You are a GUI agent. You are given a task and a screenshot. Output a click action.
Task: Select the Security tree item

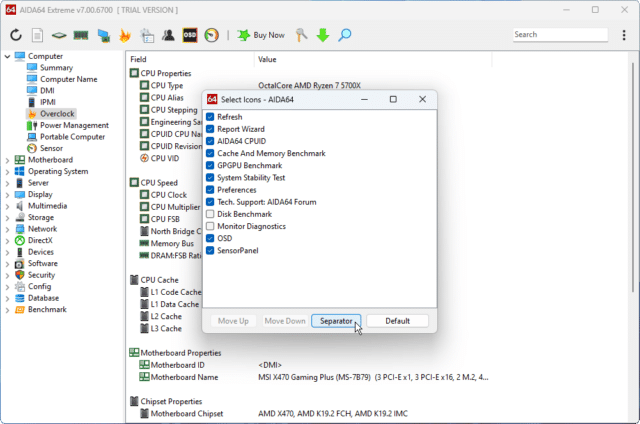click(x=41, y=275)
